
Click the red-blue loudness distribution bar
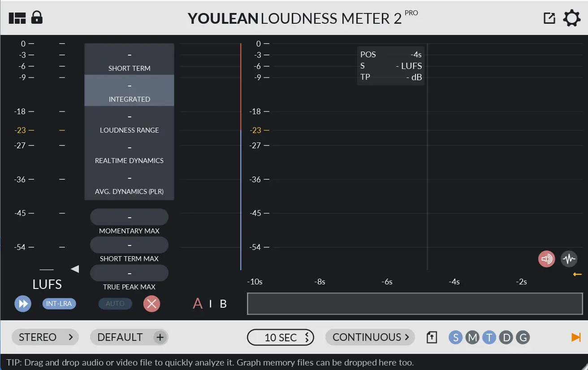pyautogui.click(x=241, y=157)
